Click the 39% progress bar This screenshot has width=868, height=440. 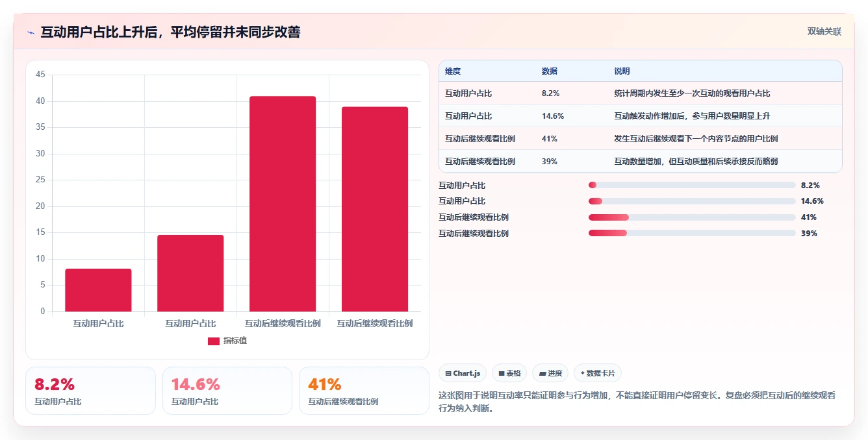[x=692, y=234]
